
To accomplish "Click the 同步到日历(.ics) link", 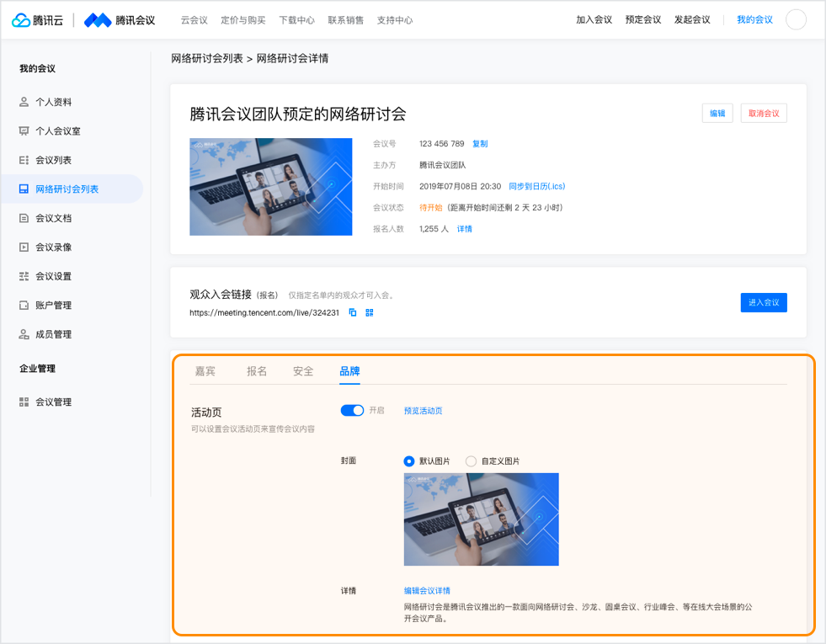I will pyautogui.click(x=536, y=186).
